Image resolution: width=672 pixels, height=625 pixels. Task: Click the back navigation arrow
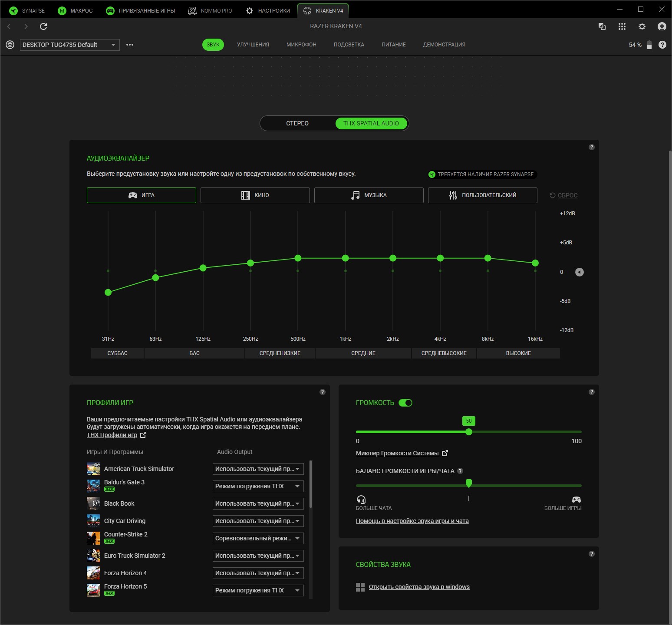[x=9, y=26]
